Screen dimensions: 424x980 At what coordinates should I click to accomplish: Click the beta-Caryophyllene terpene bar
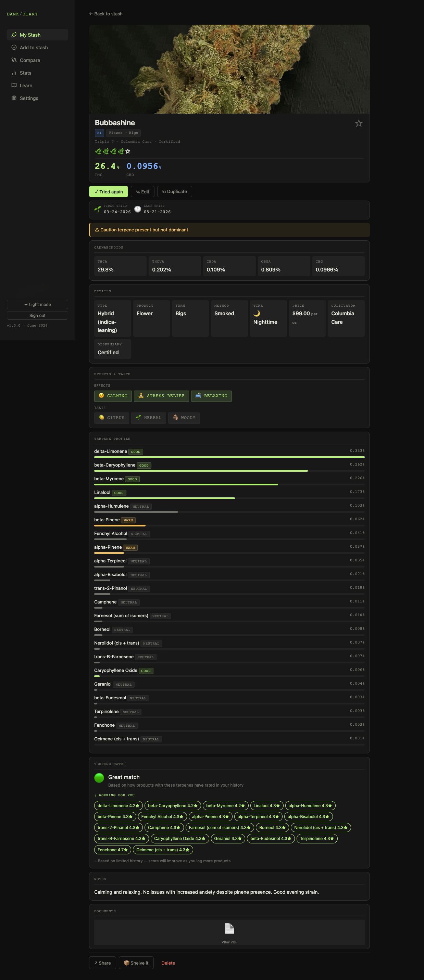[229, 471]
